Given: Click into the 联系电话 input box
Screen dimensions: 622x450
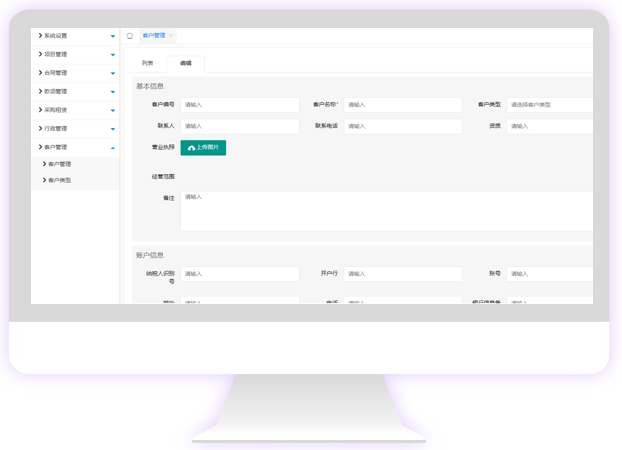Looking at the screenshot, I should pos(402,127).
